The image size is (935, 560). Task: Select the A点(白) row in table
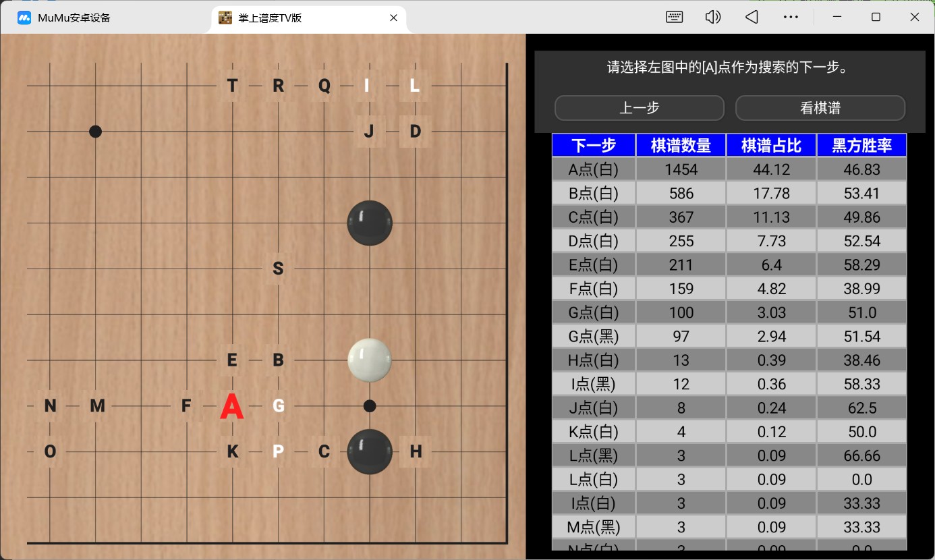[593, 169]
